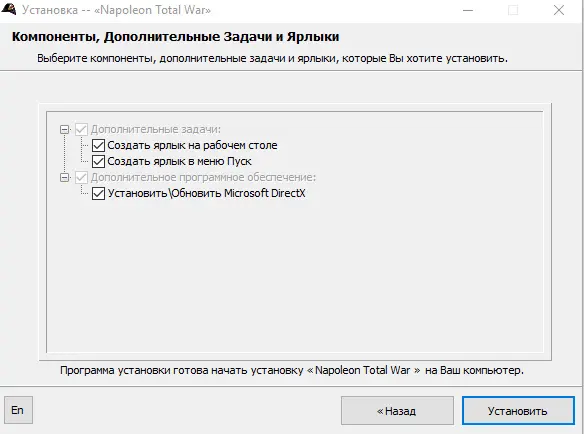This screenshot has width=584, height=434.
Task: Select the «Дополнительные задачи:» group heading
Action: coord(156,129)
